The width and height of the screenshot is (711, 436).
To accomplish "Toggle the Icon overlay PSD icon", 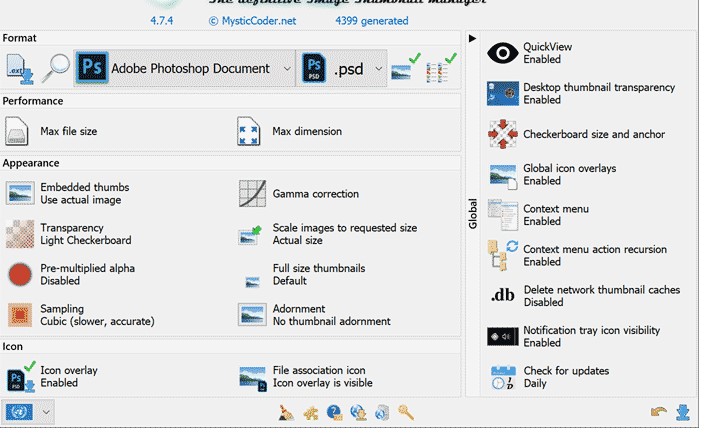I will (21, 377).
